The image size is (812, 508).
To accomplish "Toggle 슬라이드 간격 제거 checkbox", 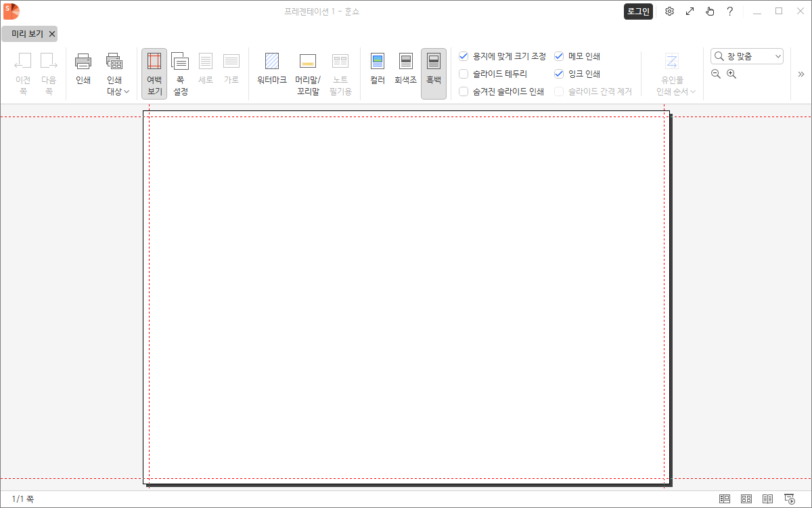I will tap(559, 91).
